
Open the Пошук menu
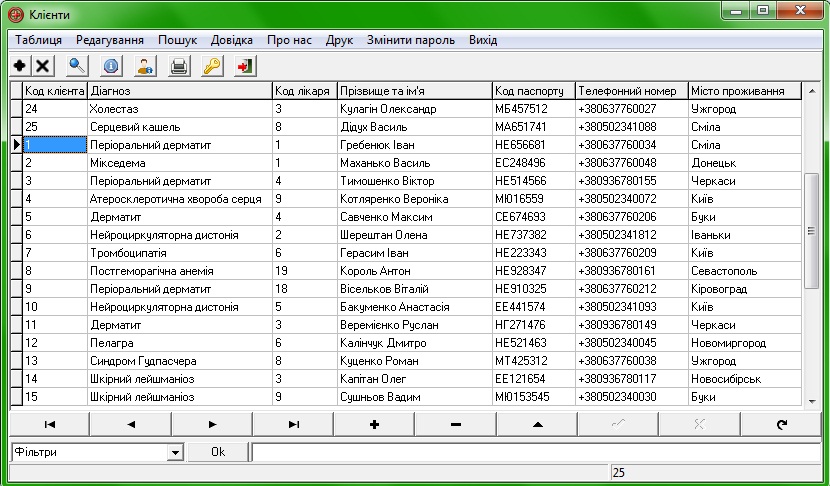[177, 40]
